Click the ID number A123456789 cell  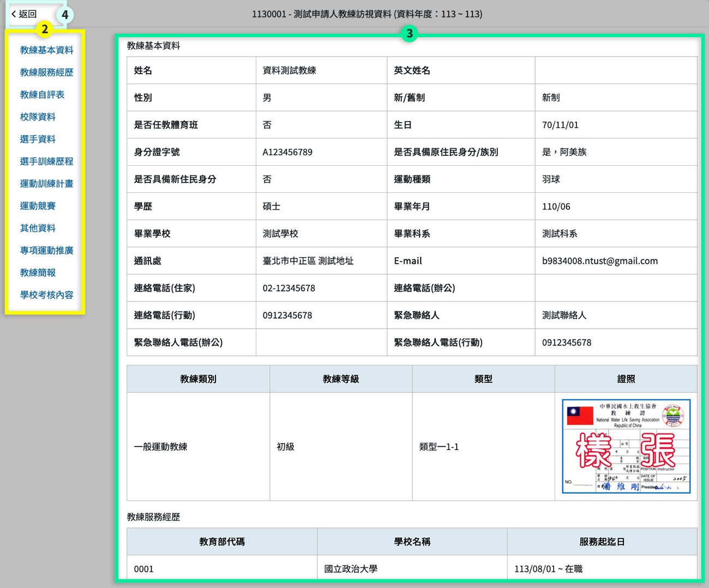click(x=287, y=152)
